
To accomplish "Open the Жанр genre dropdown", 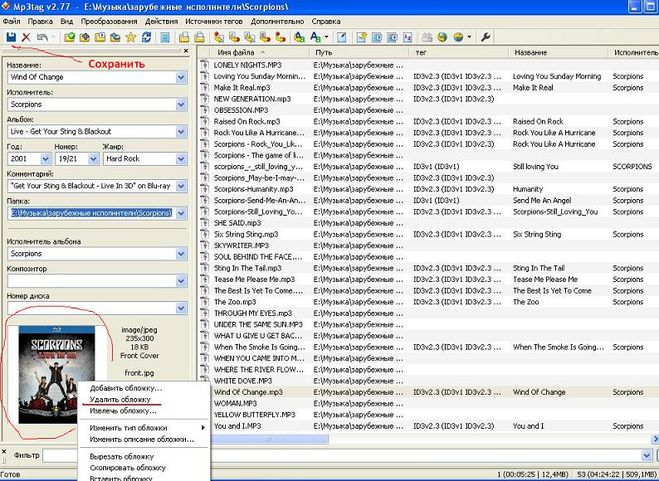I will 181,158.
